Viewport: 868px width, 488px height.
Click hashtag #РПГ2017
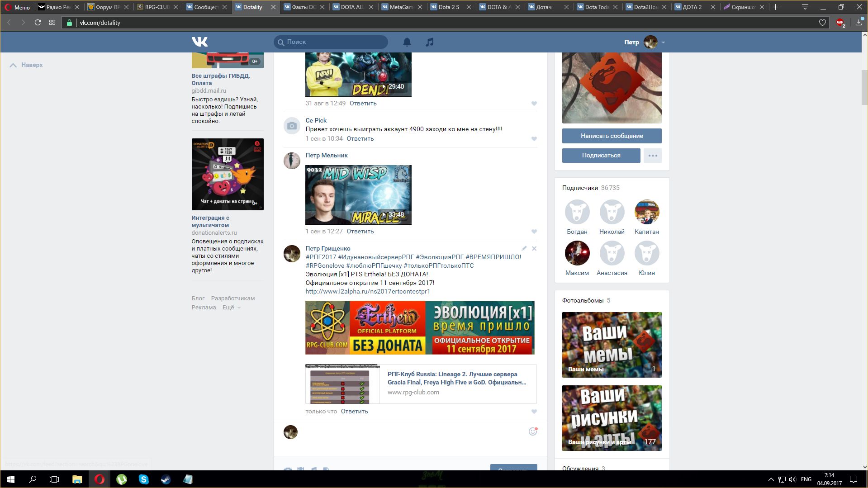click(x=321, y=257)
